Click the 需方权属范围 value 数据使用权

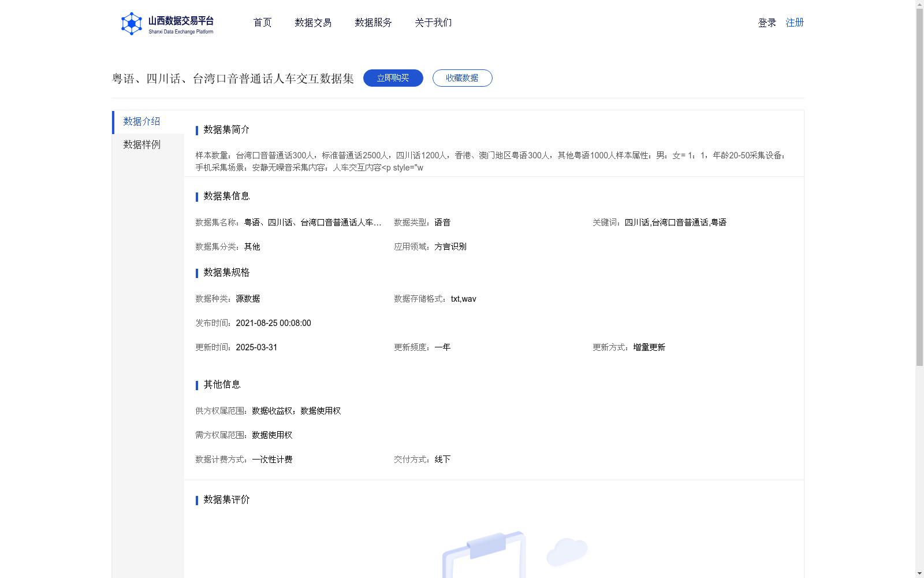[x=272, y=435]
